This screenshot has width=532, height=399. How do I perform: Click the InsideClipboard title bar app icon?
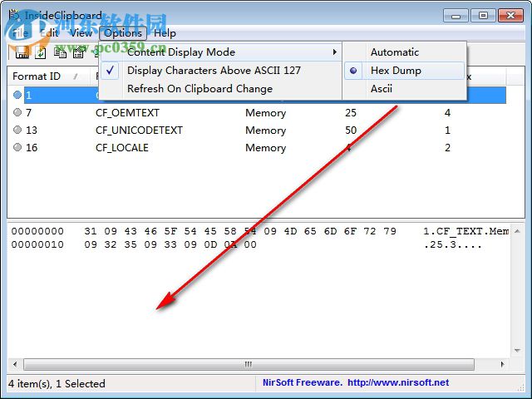(x=14, y=15)
